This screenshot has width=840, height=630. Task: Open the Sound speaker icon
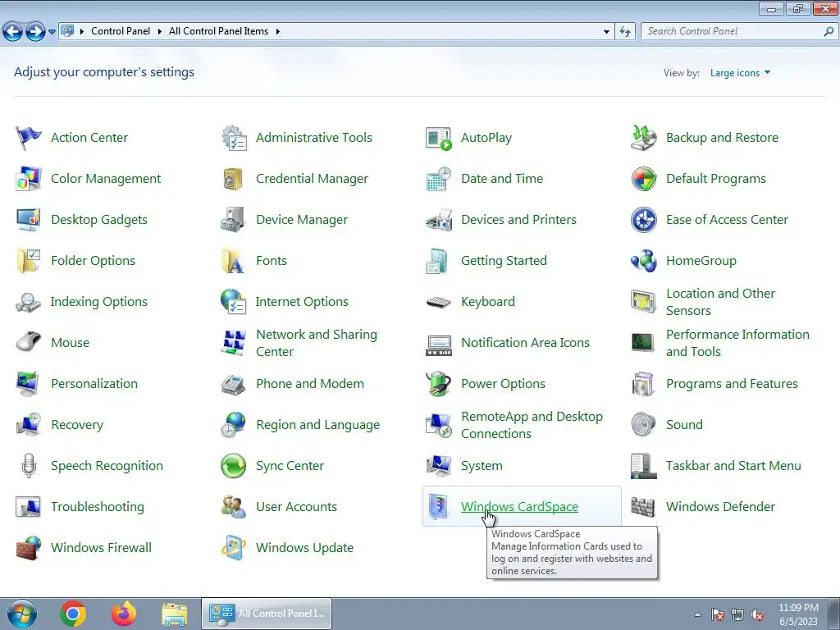[x=644, y=425]
